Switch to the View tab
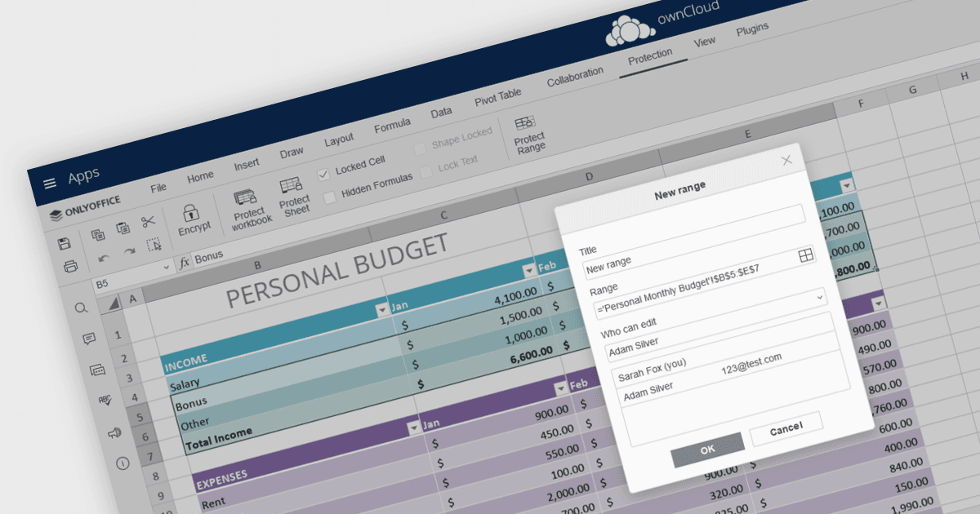This screenshot has width=980, height=514. click(704, 42)
